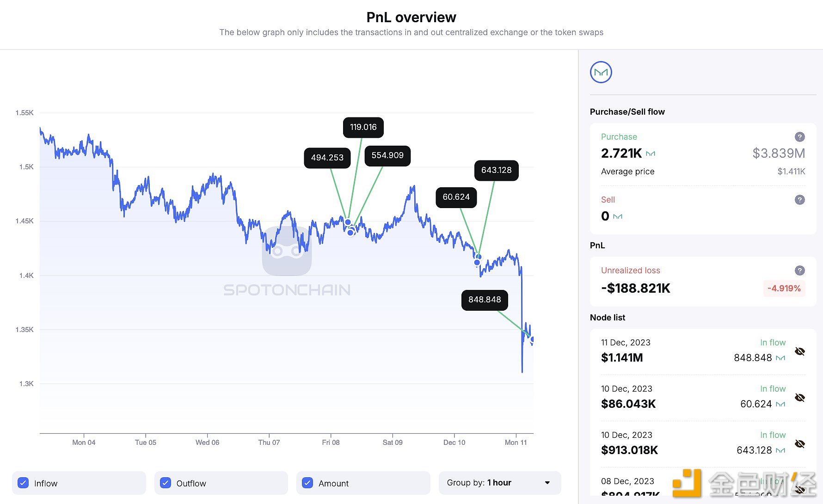Uncheck the Amount checkbox
Image resolution: width=823 pixels, height=504 pixels.
[x=307, y=483]
